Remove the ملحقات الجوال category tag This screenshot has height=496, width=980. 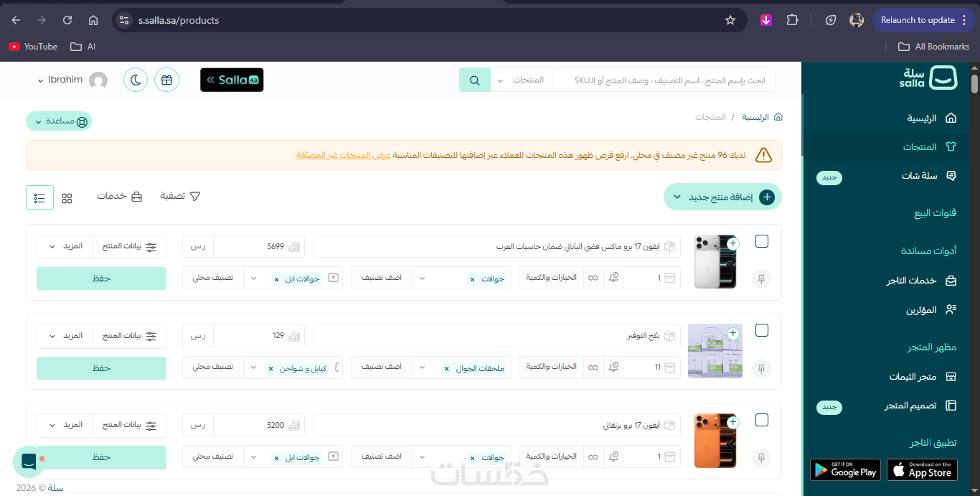(x=446, y=369)
